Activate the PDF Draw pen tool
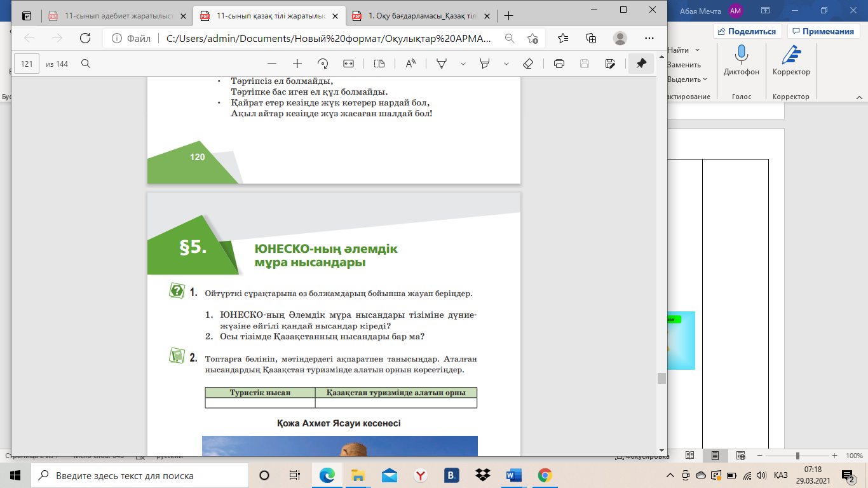This screenshot has width=868, height=488. point(442,64)
